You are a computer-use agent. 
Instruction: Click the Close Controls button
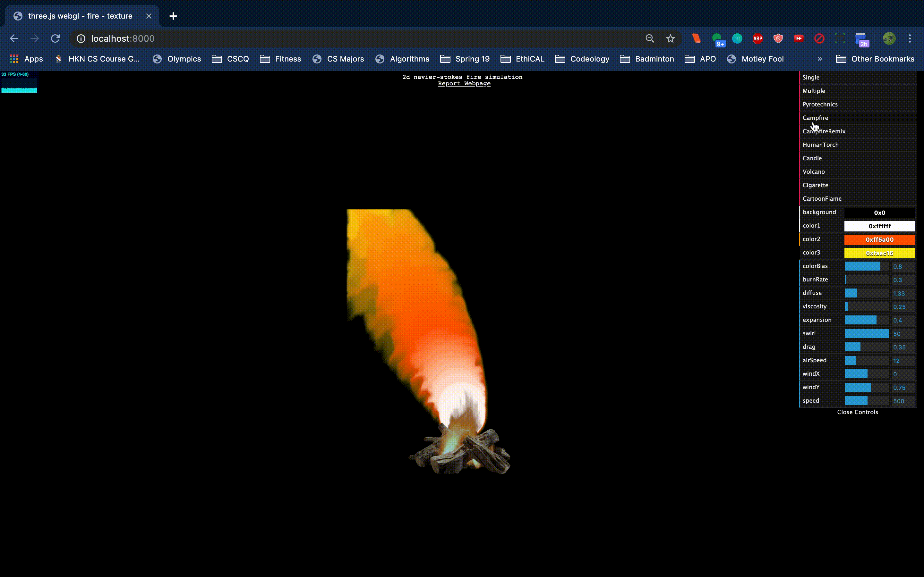click(857, 412)
